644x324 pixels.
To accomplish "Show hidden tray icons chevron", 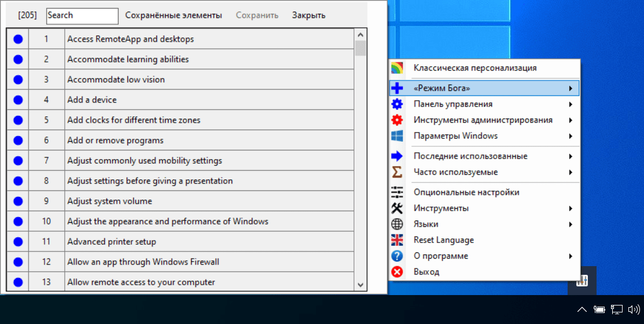I will [x=582, y=309].
